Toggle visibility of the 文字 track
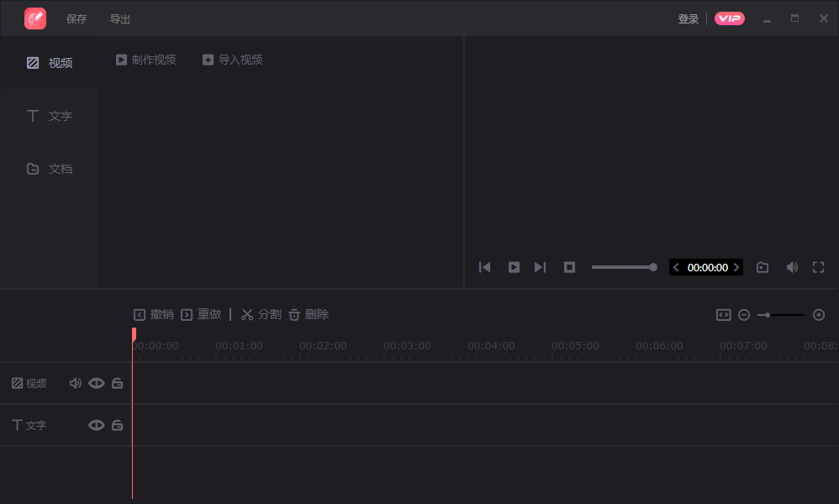This screenshot has height=504, width=839. (x=97, y=425)
